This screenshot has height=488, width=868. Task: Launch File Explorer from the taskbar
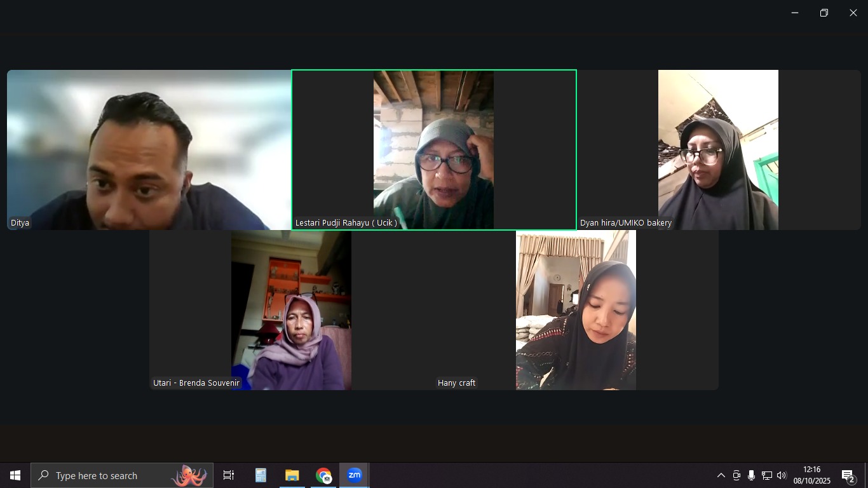coord(292,475)
